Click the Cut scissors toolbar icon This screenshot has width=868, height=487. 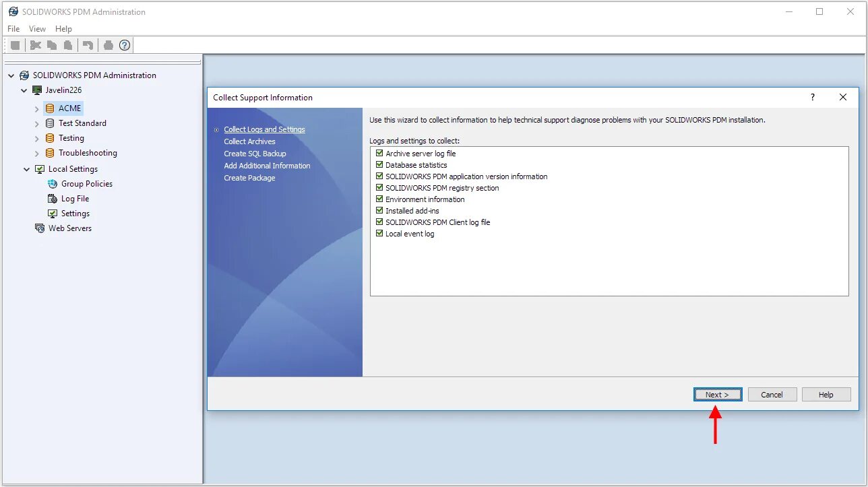tap(36, 45)
